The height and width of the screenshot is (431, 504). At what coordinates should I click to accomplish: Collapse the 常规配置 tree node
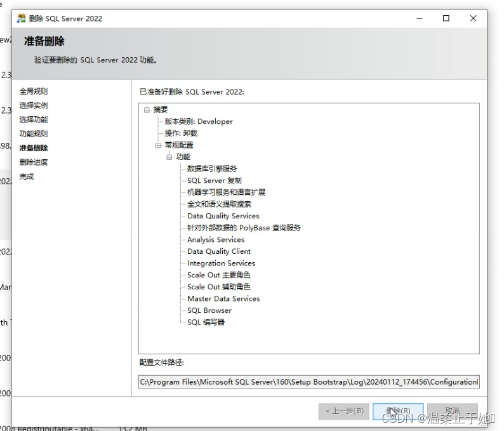(158, 145)
